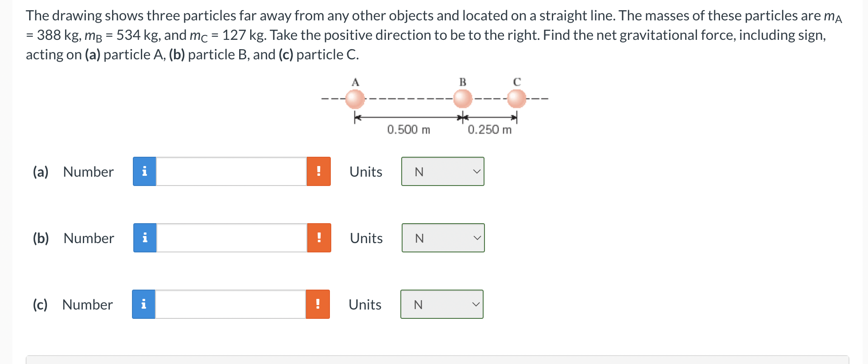This screenshot has height=364, width=868.
Task: Click the 0.250 m distance label
Action: tap(490, 130)
